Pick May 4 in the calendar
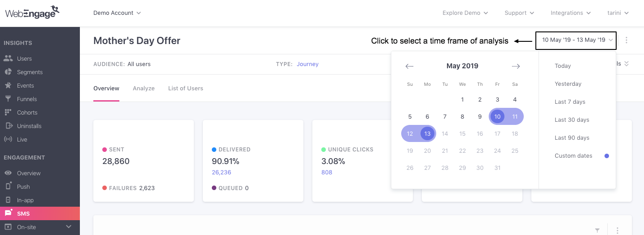Viewport: 644px width, 235px height. point(515,100)
